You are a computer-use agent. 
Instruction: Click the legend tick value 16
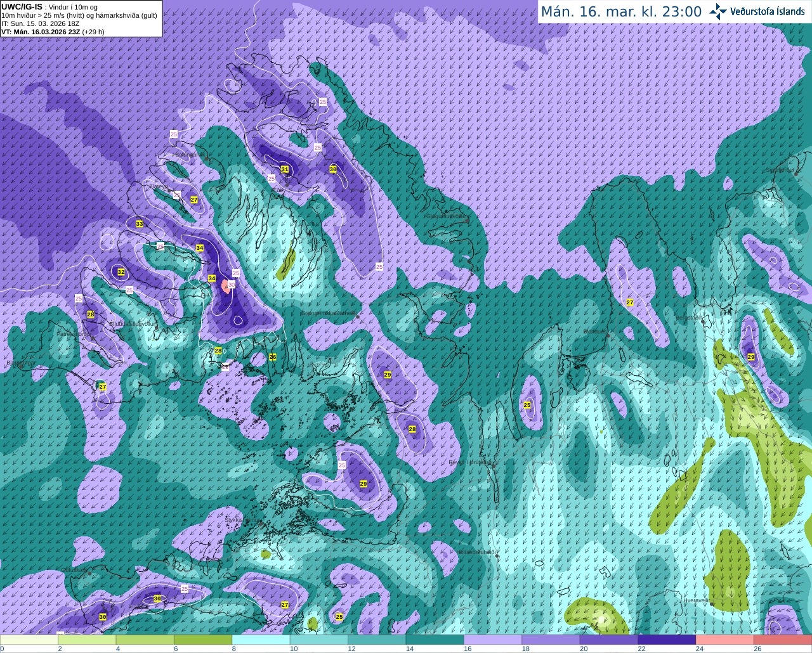(x=468, y=649)
